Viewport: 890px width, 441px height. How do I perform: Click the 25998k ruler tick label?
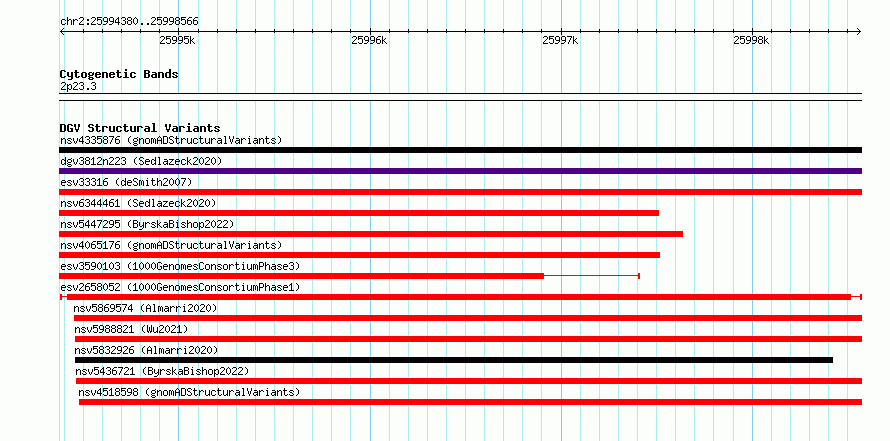point(752,40)
